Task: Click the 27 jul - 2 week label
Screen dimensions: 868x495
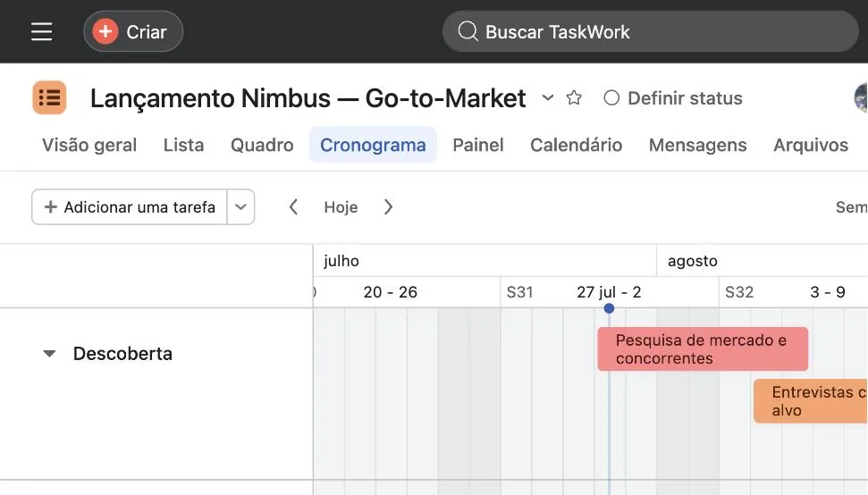Action: pos(609,292)
